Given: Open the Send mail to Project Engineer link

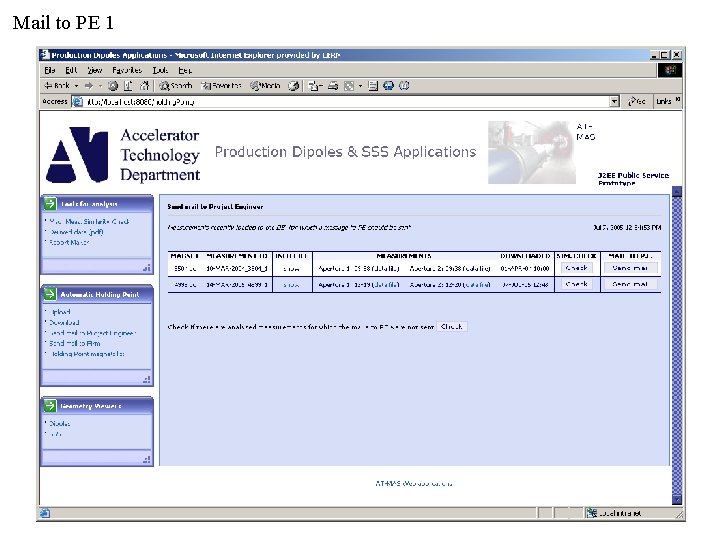Looking at the screenshot, I should click(93, 333).
